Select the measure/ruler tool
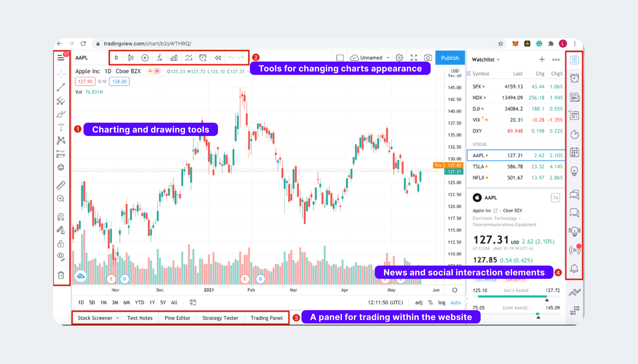 click(x=61, y=185)
